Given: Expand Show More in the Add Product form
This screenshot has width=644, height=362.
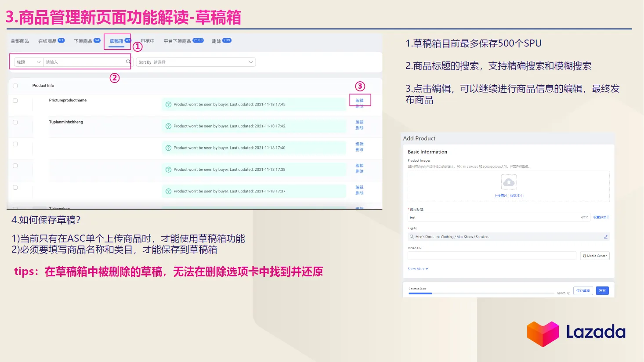Looking at the screenshot, I should [417, 268].
